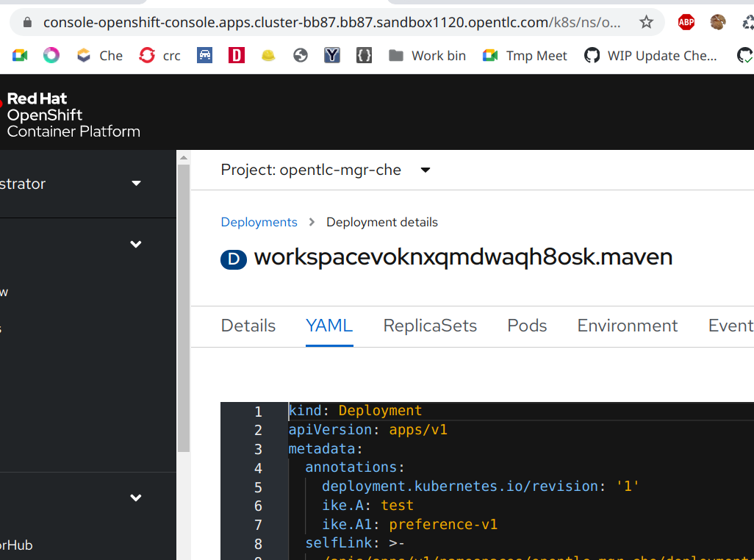The height and width of the screenshot is (560, 754).
Task: Open the AdBlock Plus extension icon
Action: pyautogui.click(x=686, y=22)
